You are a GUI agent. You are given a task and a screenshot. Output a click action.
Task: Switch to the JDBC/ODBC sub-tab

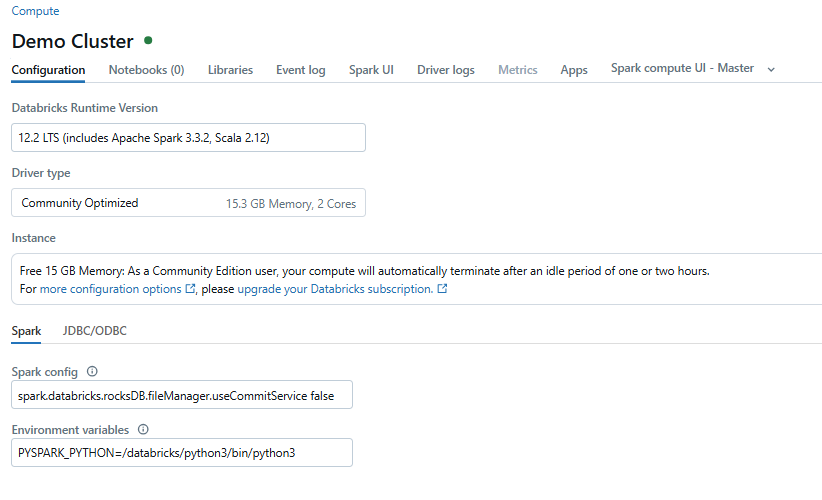pyautogui.click(x=95, y=331)
